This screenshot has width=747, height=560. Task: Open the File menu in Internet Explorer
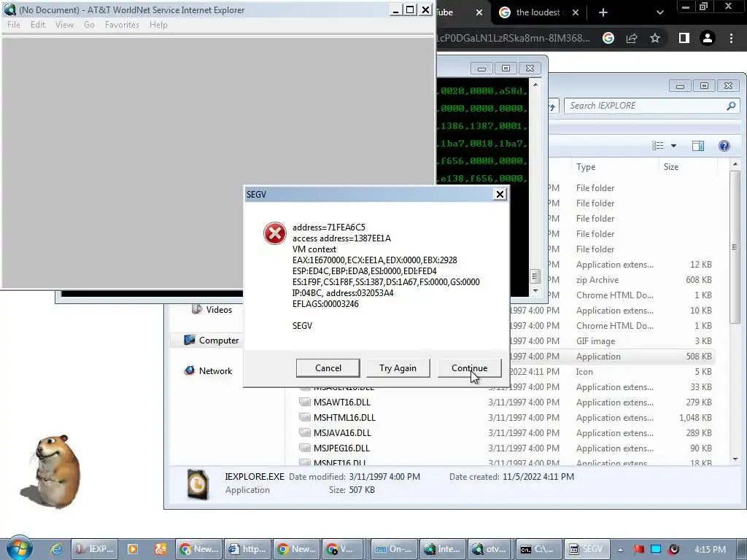(x=14, y=25)
